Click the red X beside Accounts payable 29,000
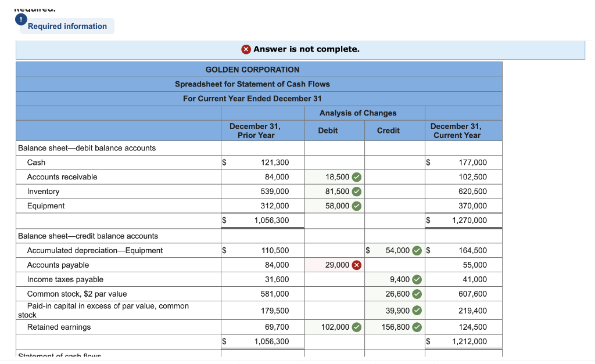The height and width of the screenshot is (364, 595). point(356,265)
